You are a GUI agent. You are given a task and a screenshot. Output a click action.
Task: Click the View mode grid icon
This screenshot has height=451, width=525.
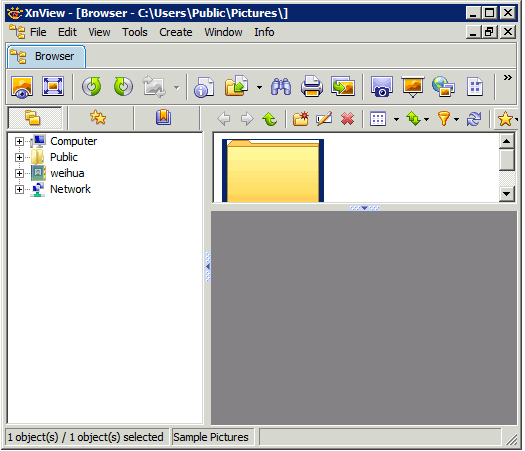coord(378,119)
